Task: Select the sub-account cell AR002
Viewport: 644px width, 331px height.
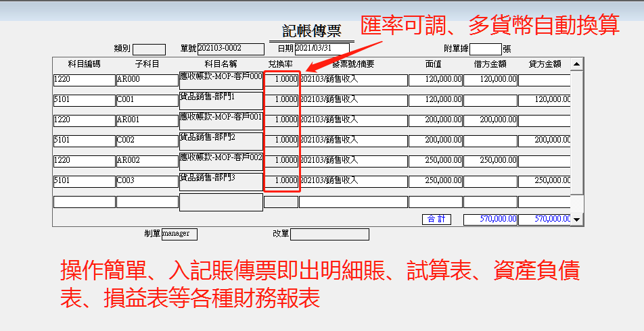Action: 147,161
